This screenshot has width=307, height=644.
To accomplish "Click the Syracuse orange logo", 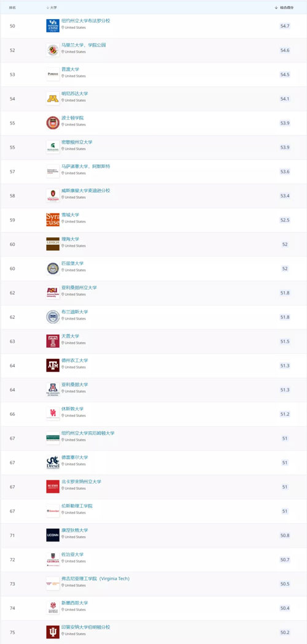I will (x=53, y=220).
